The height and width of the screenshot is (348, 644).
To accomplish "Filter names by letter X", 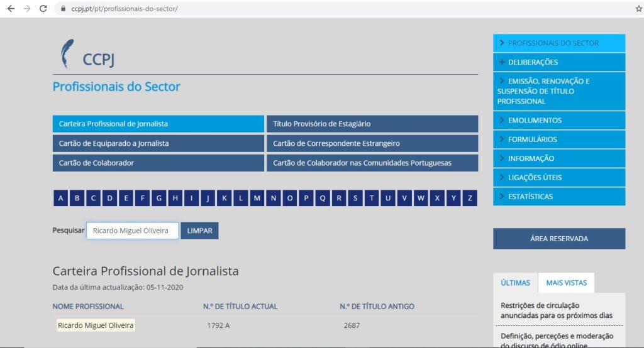I will click(x=437, y=198).
